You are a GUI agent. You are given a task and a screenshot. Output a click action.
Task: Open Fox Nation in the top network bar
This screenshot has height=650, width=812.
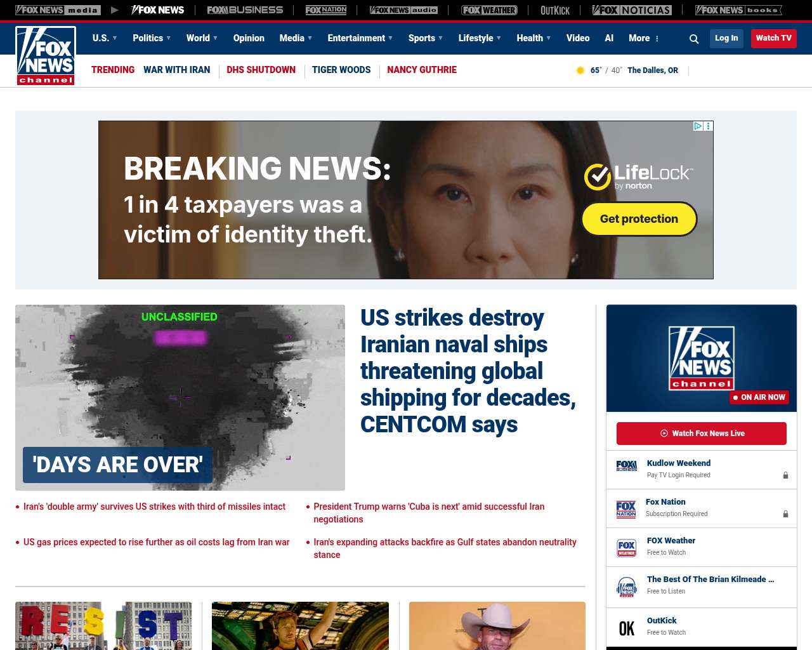pyautogui.click(x=326, y=10)
